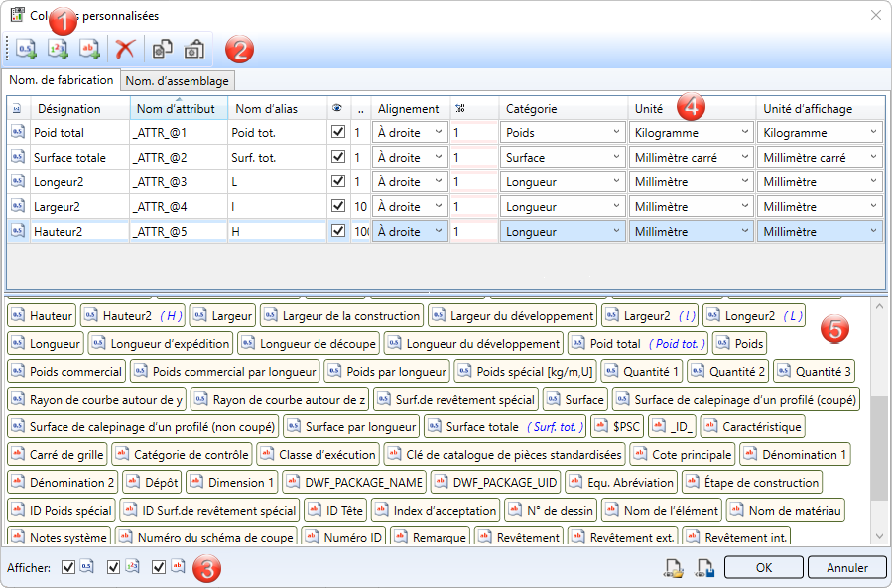This screenshot has width=893, height=588.
Task: Switch to the Nom. d'assemblage tab
Action: [178, 81]
